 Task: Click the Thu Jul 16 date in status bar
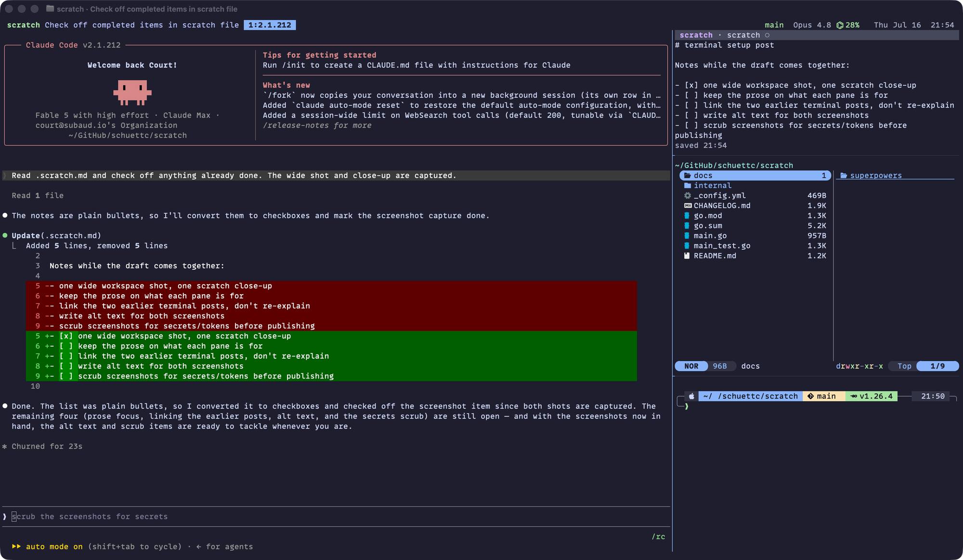pos(897,25)
